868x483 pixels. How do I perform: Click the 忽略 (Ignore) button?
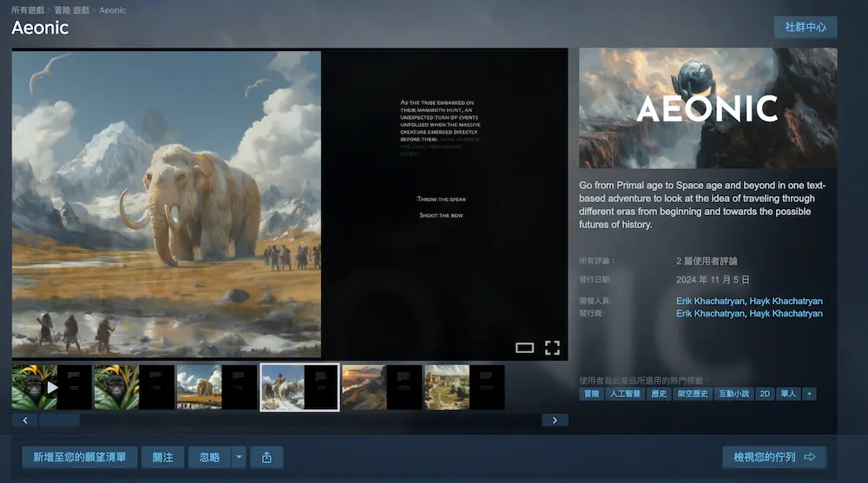point(209,457)
